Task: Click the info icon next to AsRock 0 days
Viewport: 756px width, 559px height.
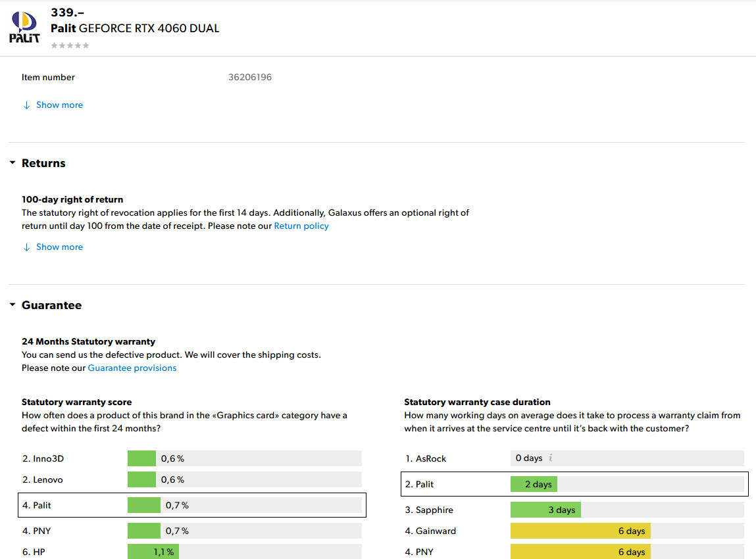Action: click(550, 458)
